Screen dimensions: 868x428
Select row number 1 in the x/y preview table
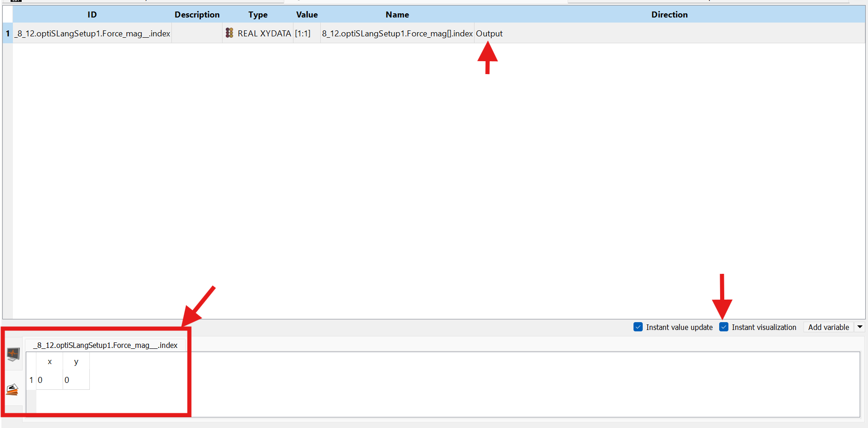click(31, 380)
